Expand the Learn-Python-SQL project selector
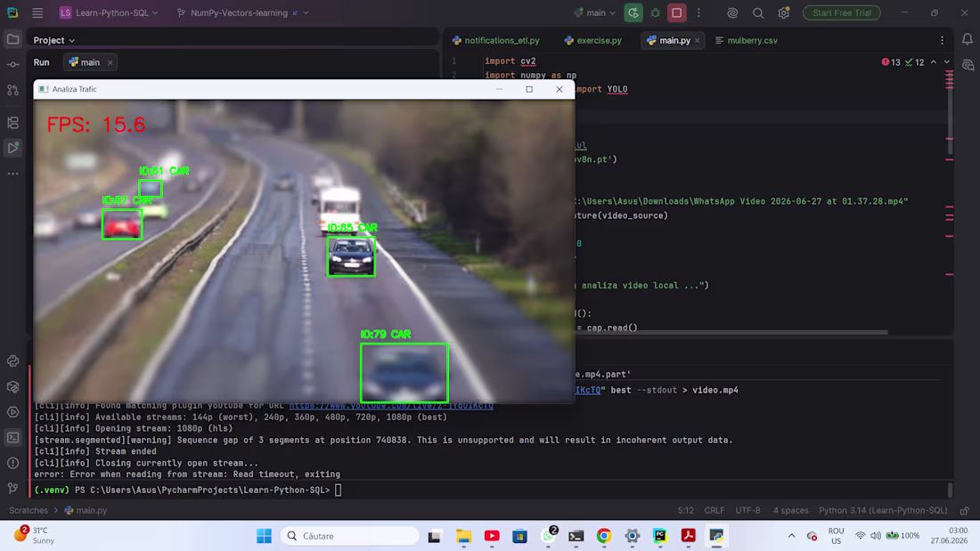 point(109,12)
